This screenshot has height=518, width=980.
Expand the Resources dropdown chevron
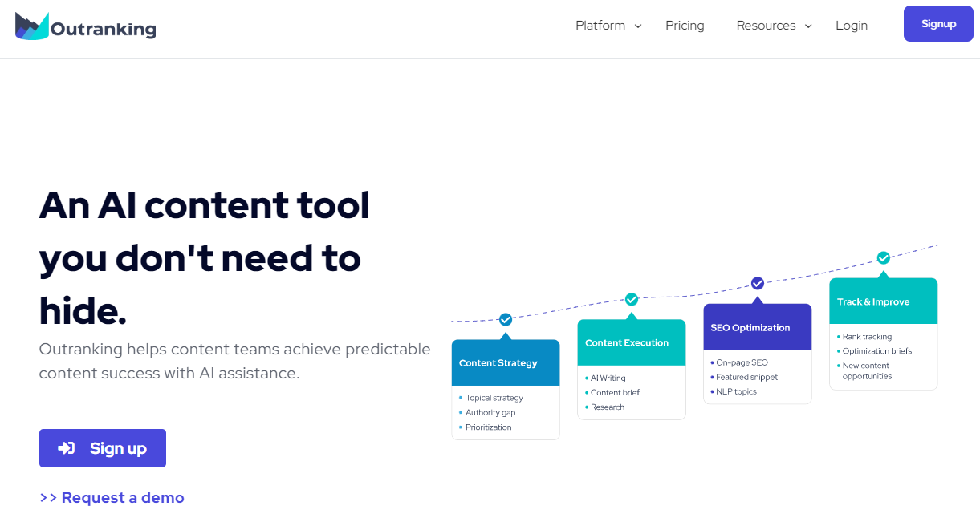pos(808,26)
